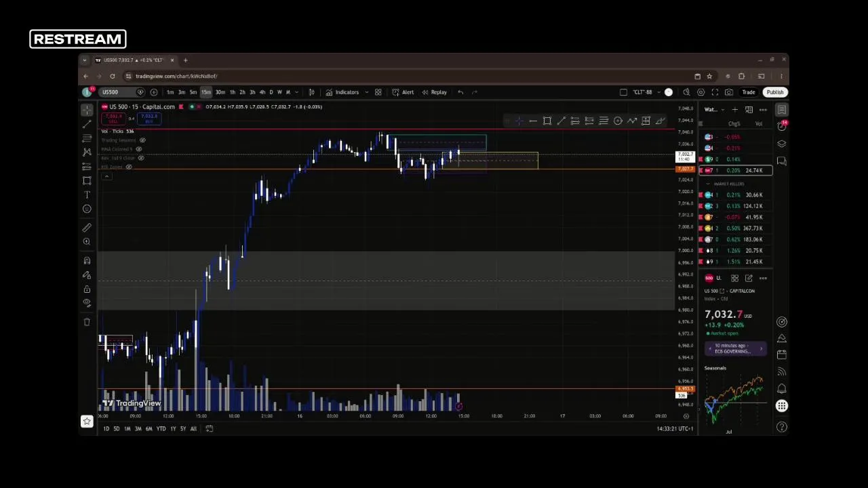Collapse the indicator legend with chevron
Viewport: 868px width, 488px height.
(106, 176)
